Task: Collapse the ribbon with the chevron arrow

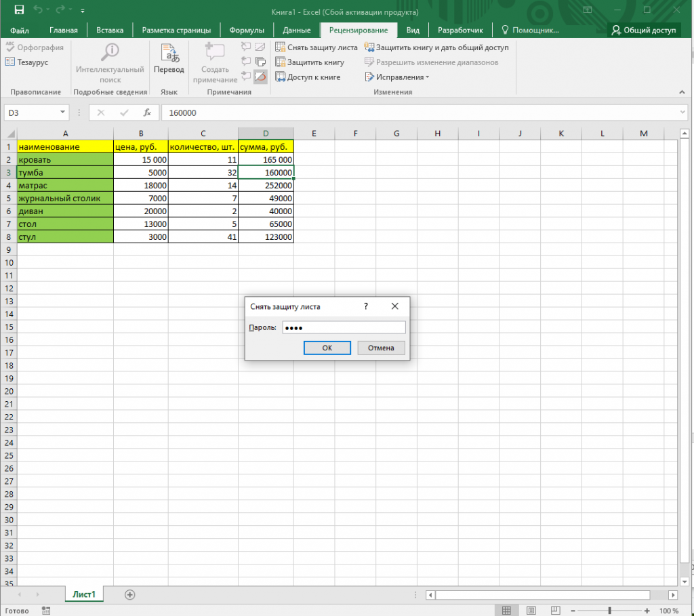Action: tap(682, 92)
